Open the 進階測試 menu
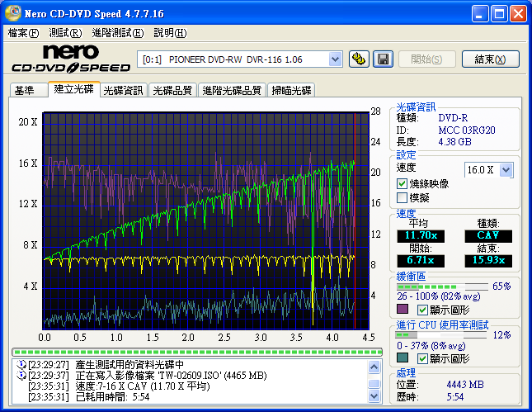532x412 pixels. pos(117,33)
